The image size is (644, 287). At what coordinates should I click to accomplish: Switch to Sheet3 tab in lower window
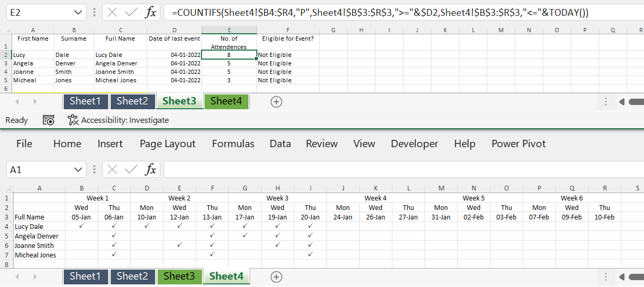tap(179, 276)
